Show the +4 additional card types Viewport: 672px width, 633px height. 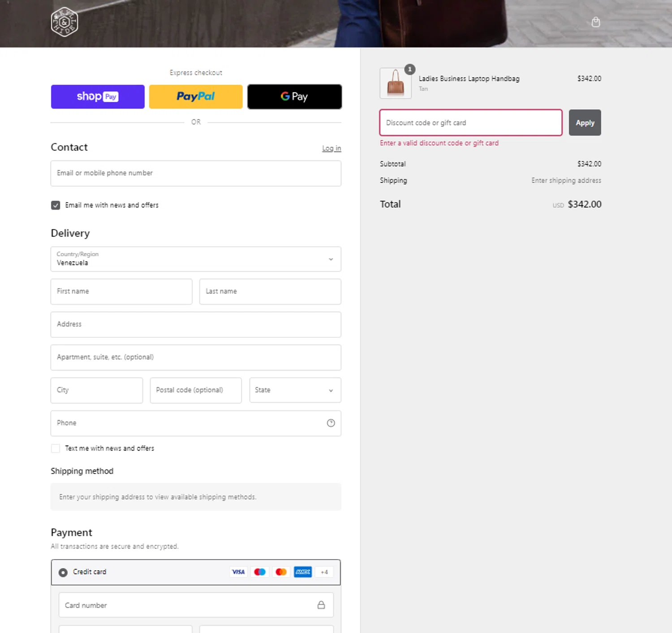click(x=324, y=572)
